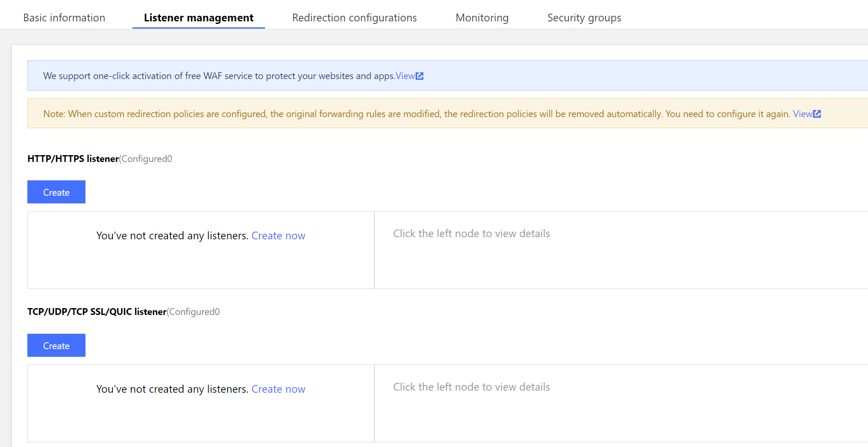Click the WAF one-click activation message

[x=219, y=76]
